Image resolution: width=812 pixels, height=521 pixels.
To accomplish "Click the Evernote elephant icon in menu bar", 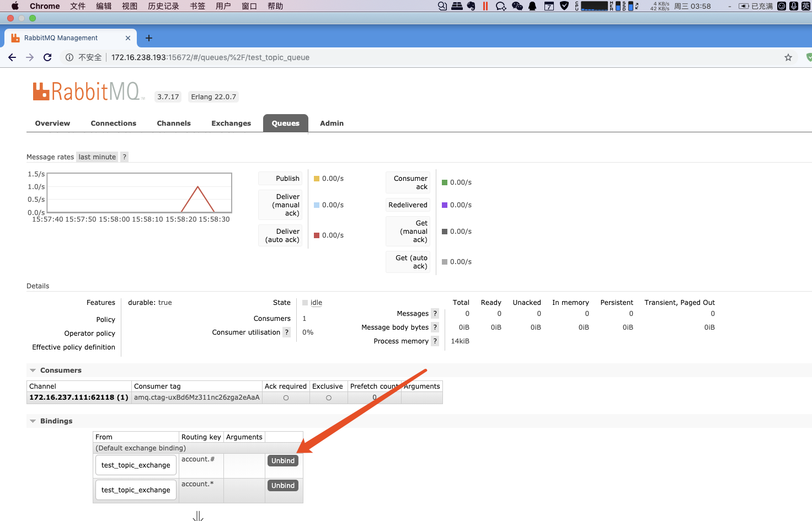I will 471,6.
